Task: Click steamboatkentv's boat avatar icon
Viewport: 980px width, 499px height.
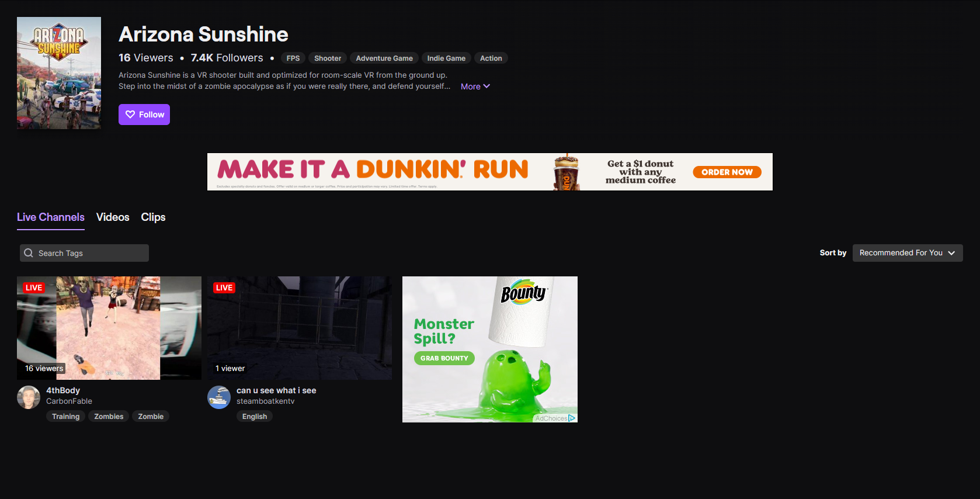Action: point(219,397)
